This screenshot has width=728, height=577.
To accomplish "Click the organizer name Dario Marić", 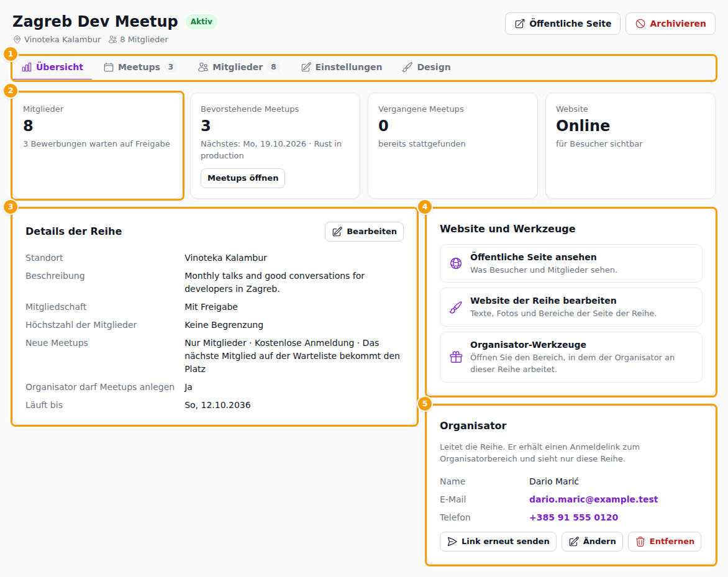I will pos(554,481).
